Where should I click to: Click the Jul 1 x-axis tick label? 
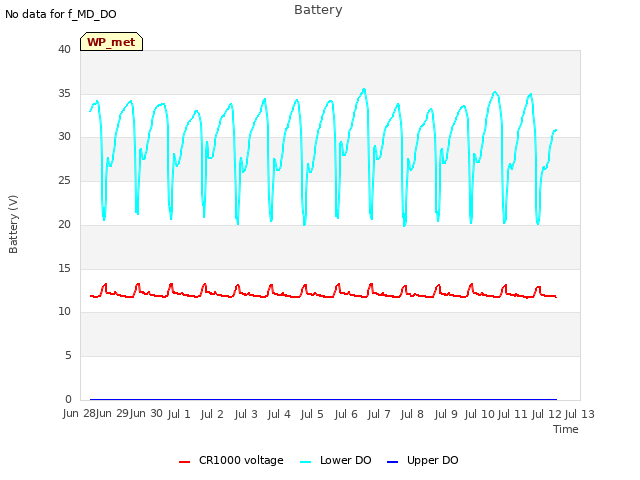[179, 414]
